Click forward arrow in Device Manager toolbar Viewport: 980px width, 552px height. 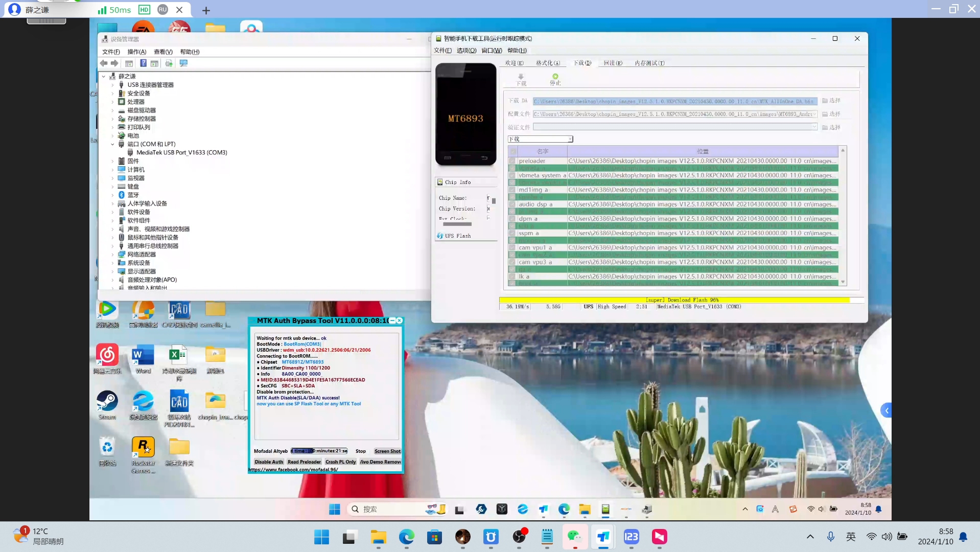pos(114,63)
